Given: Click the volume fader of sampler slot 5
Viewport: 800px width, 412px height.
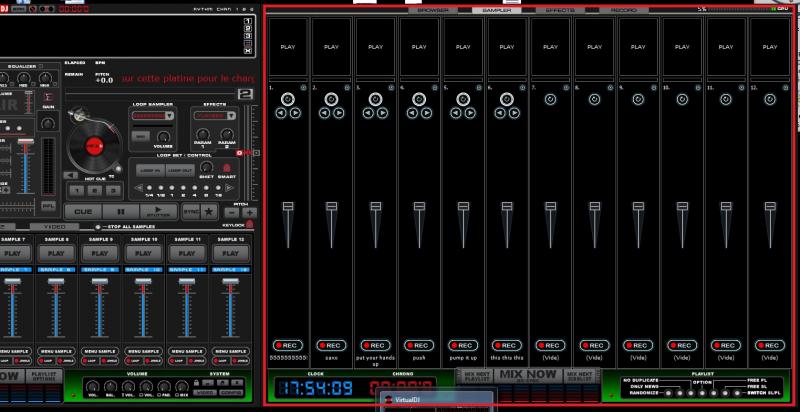Looking at the screenshot, I should (x=463, y=207).
